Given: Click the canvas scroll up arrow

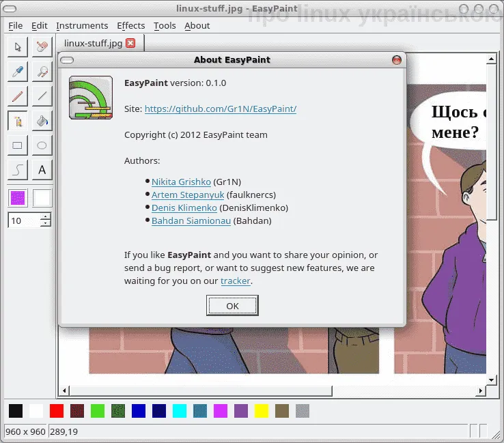Looking at the screenshot, I should (491, 59).
